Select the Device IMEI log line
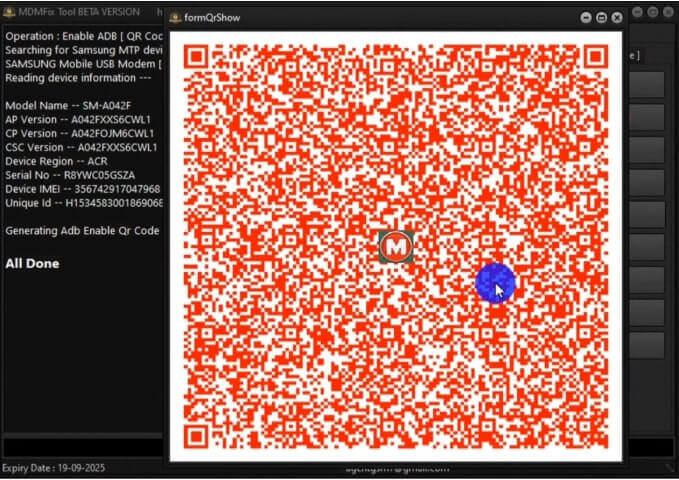 click(x=83, y=189)
